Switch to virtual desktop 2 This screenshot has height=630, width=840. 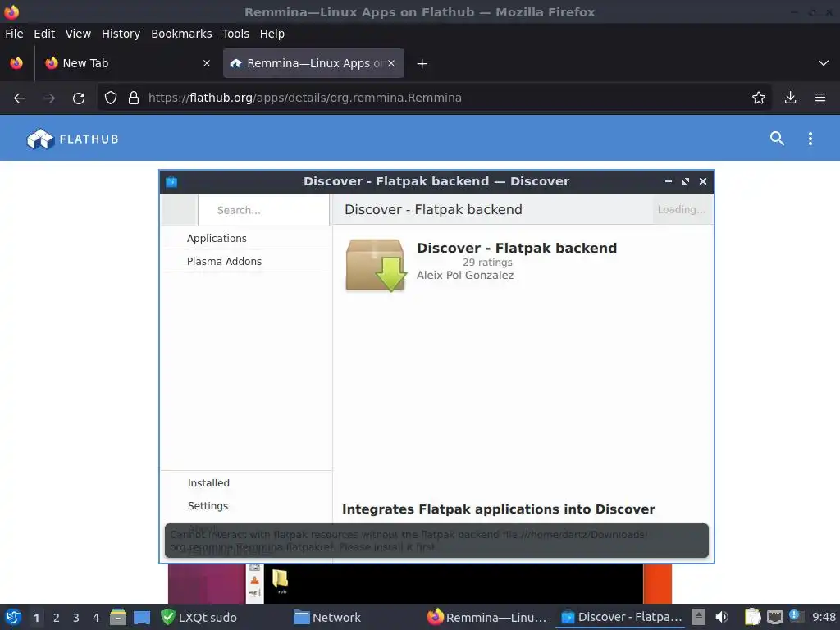click(x=56, y=618)
